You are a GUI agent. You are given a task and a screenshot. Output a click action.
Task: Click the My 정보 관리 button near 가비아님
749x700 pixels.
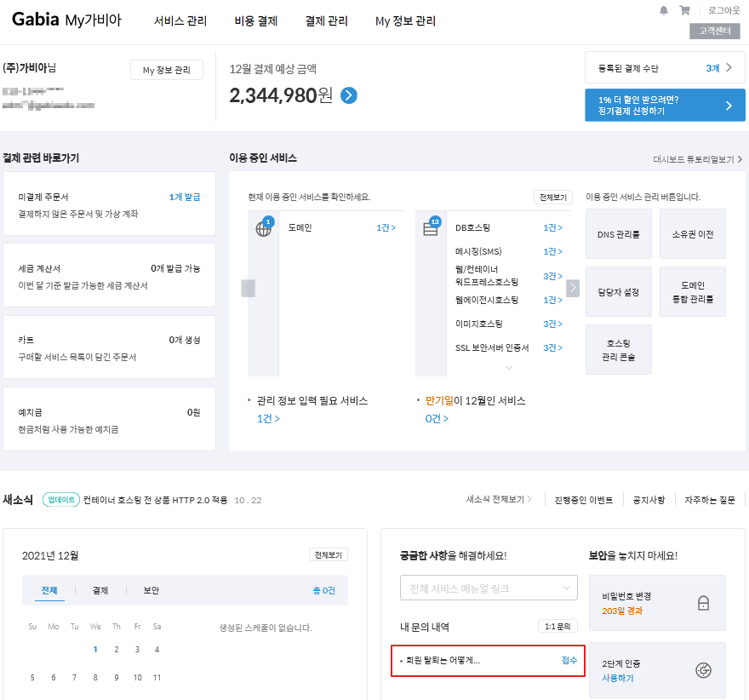[x=167, y=70]
